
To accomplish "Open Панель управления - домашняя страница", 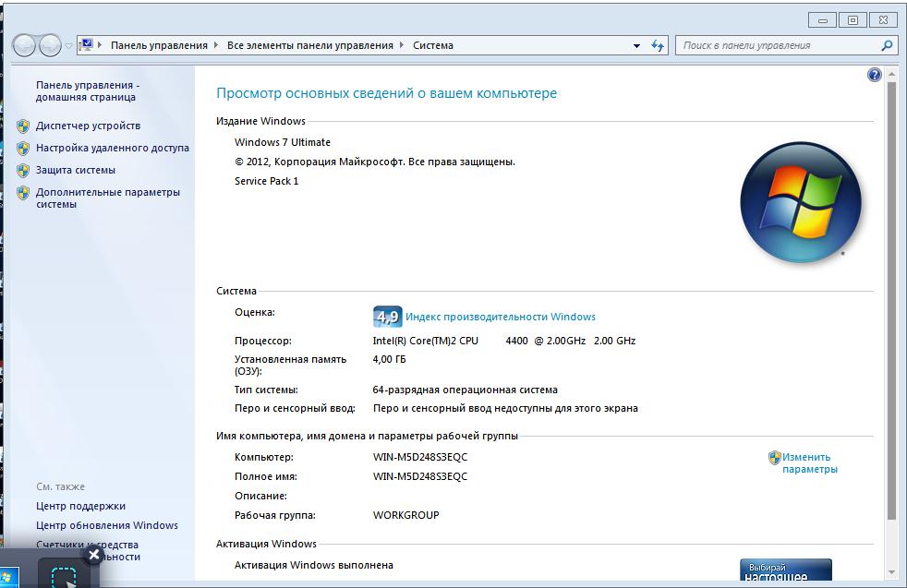I will [88, 90].
